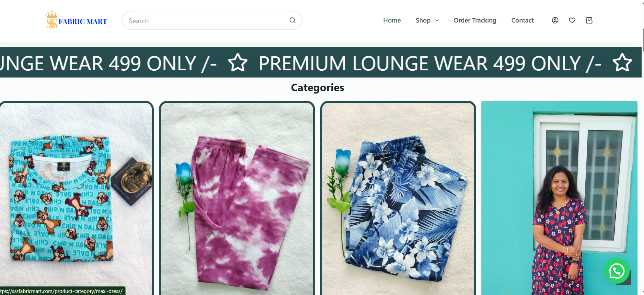Open the shopping bag cart icon
Image resolution: width=644 pixels, height=295 pixels.
pyautogui.click(x=589, y=20)
